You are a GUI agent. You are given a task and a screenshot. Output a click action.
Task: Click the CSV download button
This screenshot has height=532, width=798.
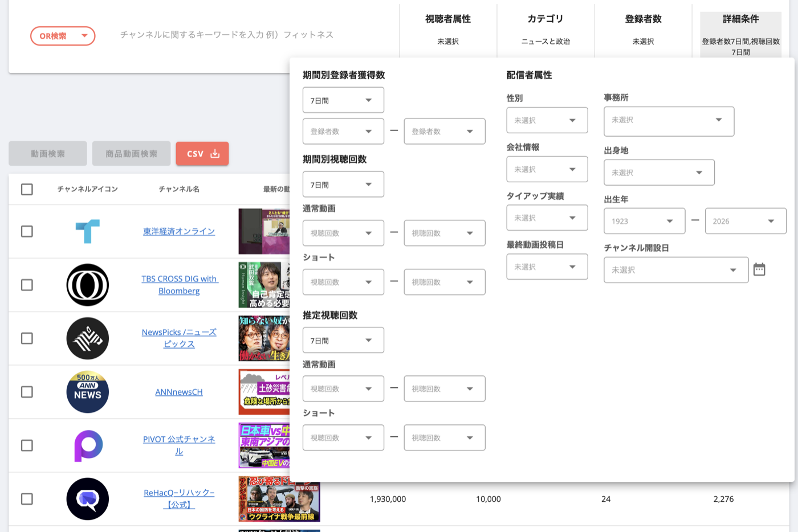coord(202,154)
